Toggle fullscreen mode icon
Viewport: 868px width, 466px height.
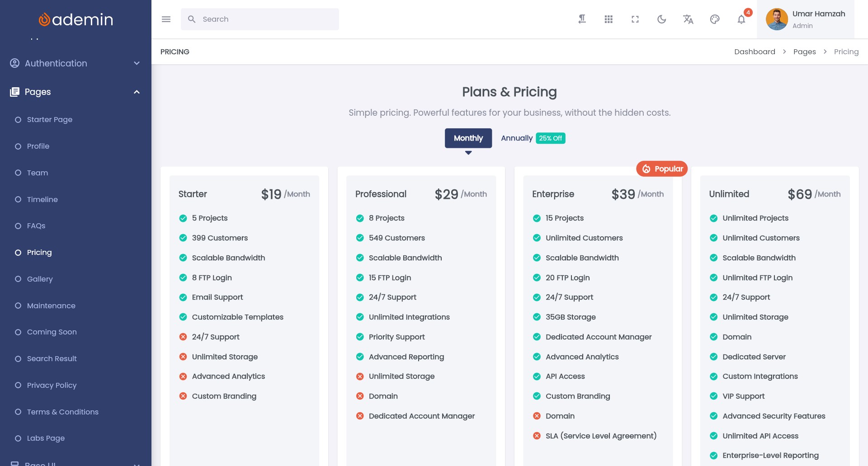pyautogui.click(x=635, y=19)
